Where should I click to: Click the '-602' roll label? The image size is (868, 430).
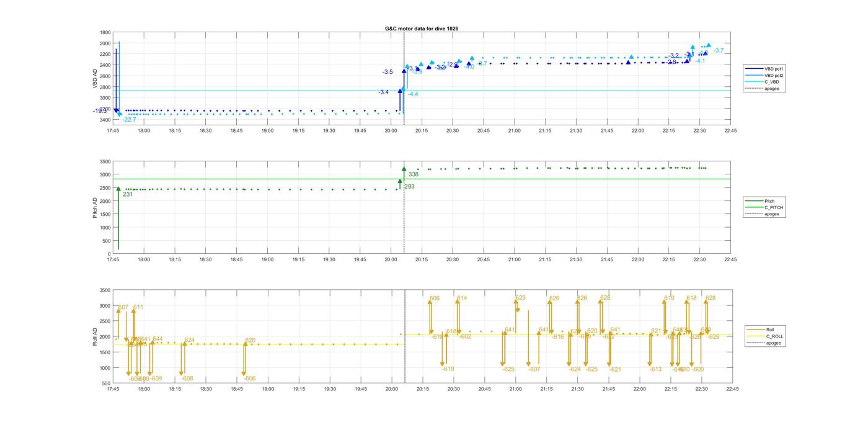tap(465, 336)
